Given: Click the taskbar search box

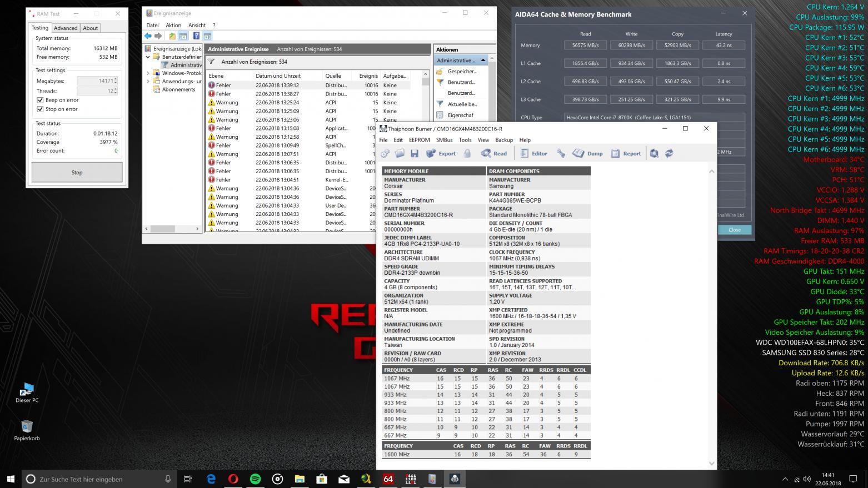Looking at the screenshot, I should coord(99,479).
